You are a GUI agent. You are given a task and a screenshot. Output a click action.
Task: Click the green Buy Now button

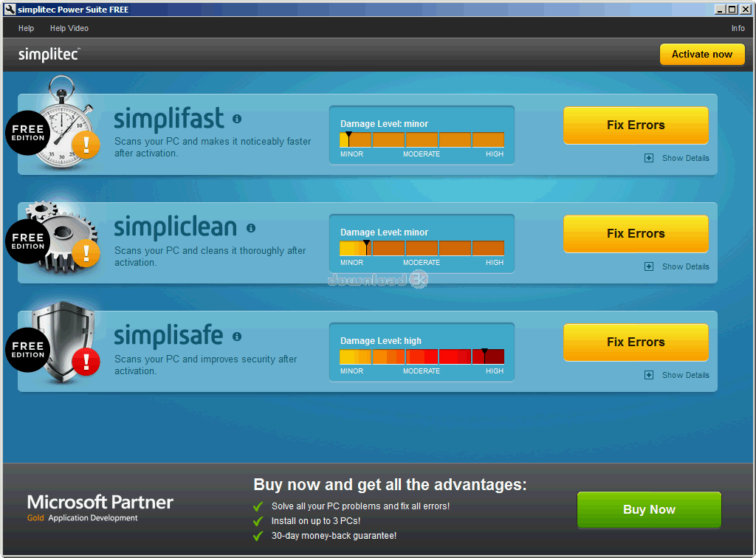tap(649, 510)
